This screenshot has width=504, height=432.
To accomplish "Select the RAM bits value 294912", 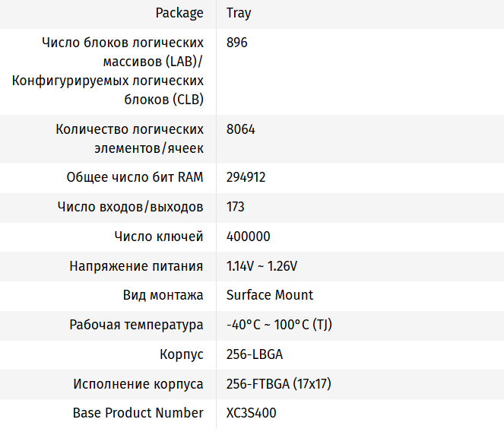I will pyautogui.click(x=246, y=177).
